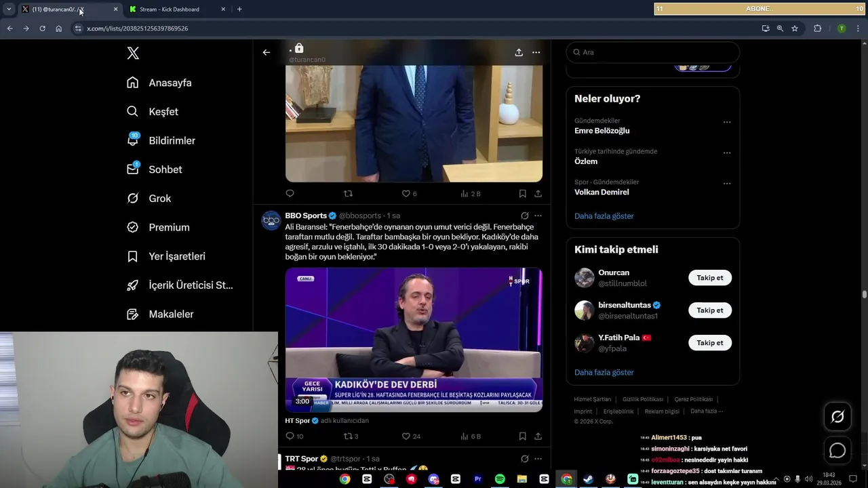Click the address bar URL
The image size is (868, 488).
137,28
